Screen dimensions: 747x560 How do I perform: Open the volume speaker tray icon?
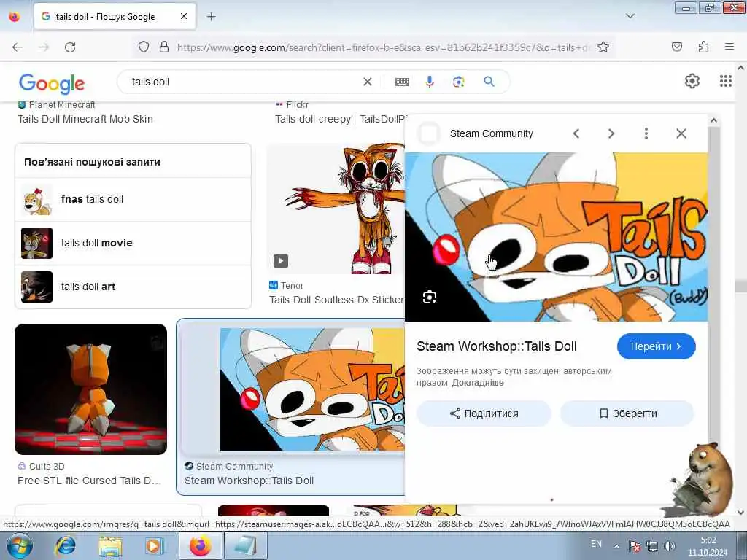pos(670,546)
